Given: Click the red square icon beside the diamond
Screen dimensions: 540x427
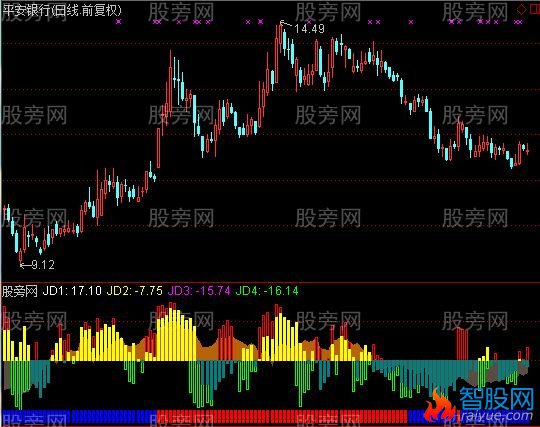Looking at the screenshot, I should [x=534, y=10].
